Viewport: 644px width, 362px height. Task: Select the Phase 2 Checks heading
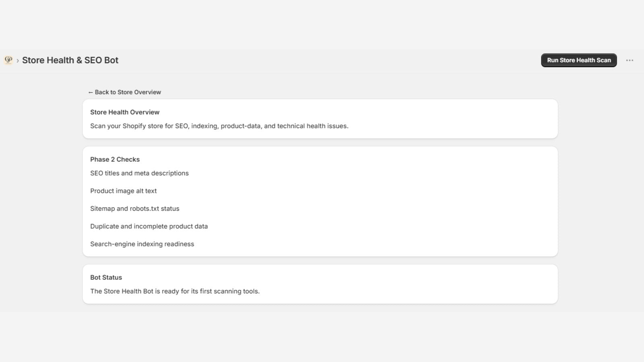tap(115, 159)
